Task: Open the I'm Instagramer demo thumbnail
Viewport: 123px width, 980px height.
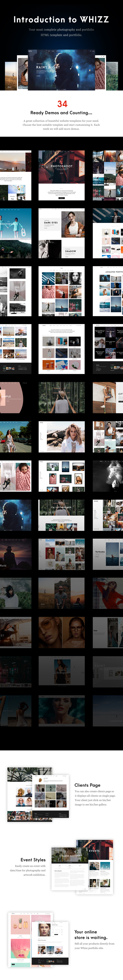Action: (x=61, y=515)
